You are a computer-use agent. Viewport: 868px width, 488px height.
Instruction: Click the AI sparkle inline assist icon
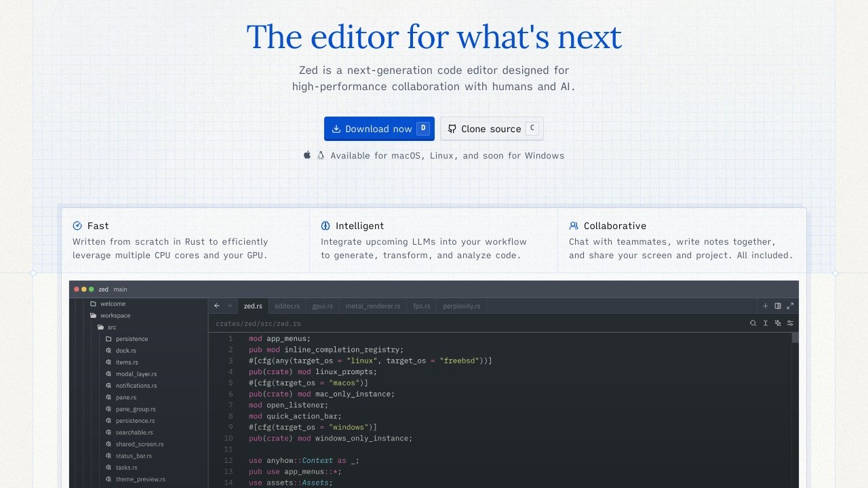tap(778, 324)
